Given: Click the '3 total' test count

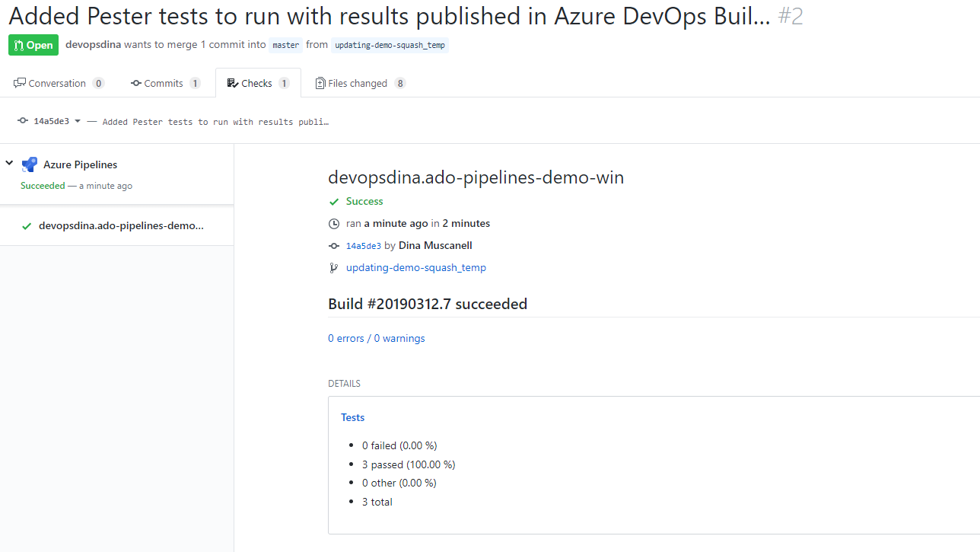Looking at the screenshot, I should coord(377,502).
